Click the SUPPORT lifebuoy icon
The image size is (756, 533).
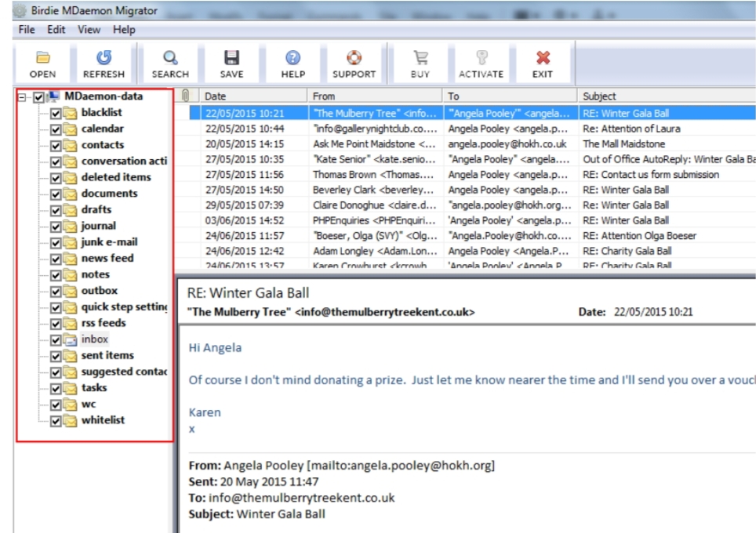click(354, 63)
